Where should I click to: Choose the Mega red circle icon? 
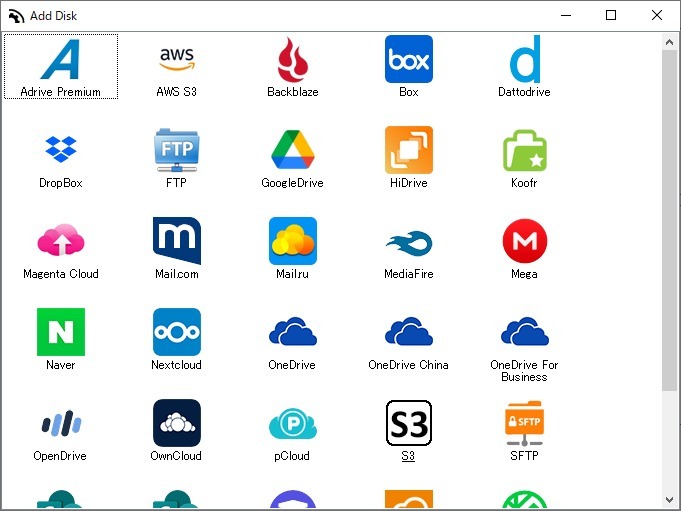click(525, 241)
